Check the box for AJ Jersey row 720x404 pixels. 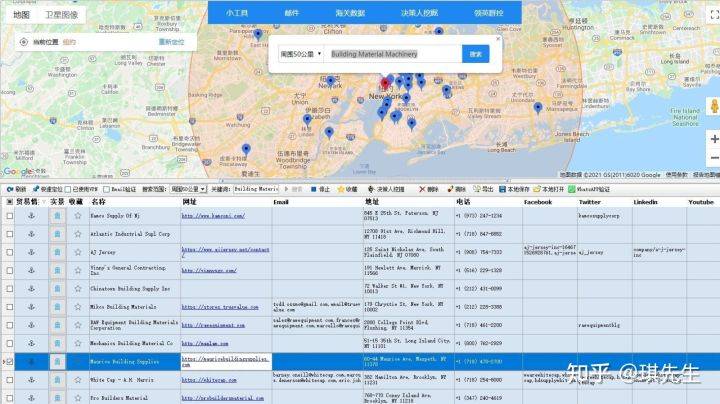[10, 252]
